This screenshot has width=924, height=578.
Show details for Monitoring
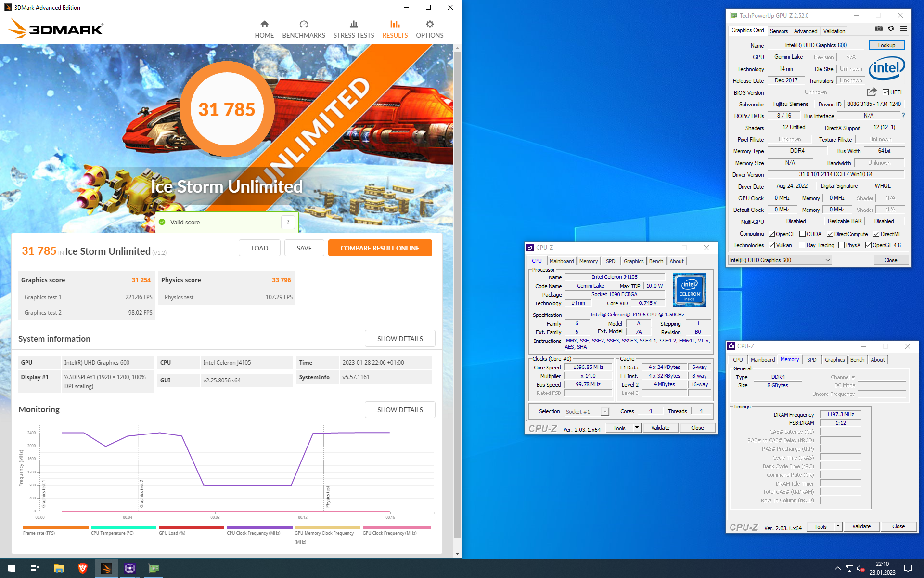coord(400,410)
